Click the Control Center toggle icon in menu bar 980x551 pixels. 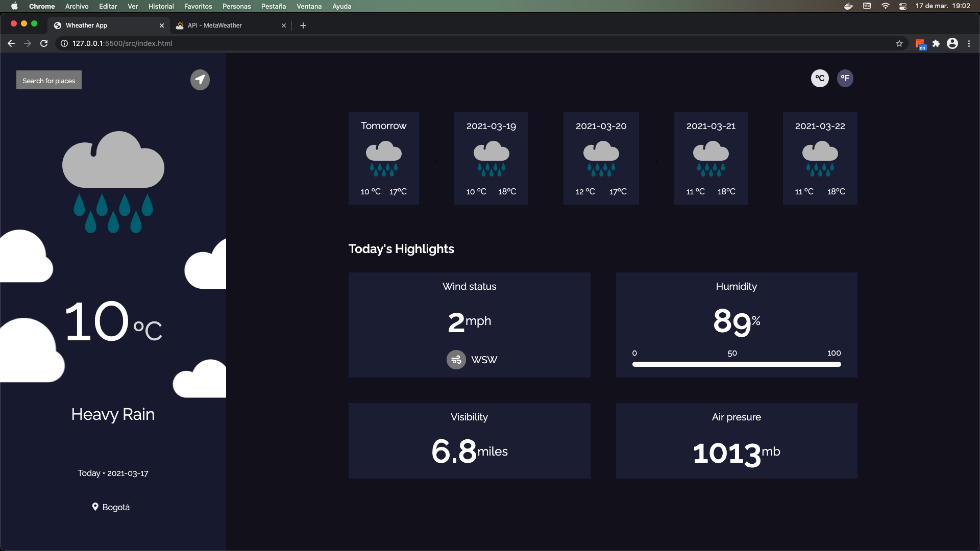coord(902,6)
